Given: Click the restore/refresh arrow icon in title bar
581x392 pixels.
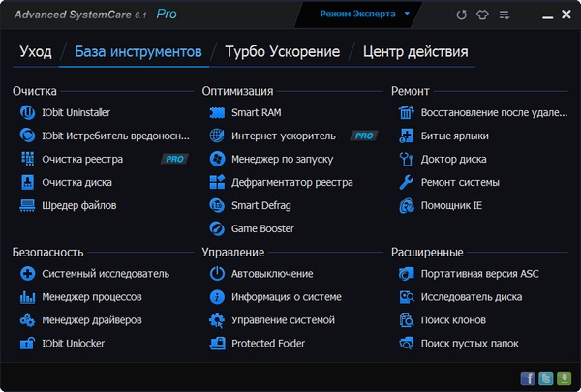Looking at the screenshot, I should coord(461,15).
